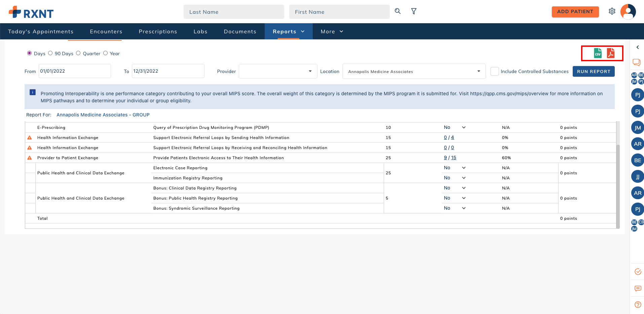
Task: Collapse the right sidebar with the chevron
Action: [638, 47]
